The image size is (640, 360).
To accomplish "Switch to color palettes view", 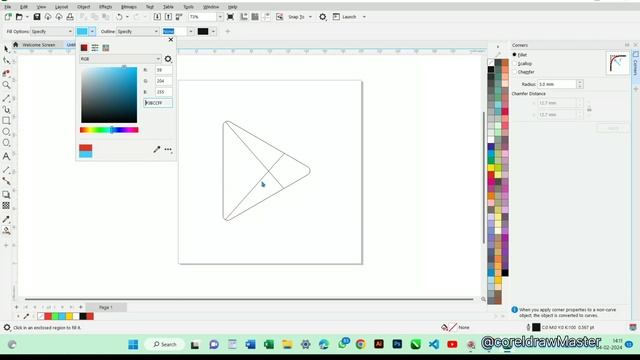I will tap(106, 48).
